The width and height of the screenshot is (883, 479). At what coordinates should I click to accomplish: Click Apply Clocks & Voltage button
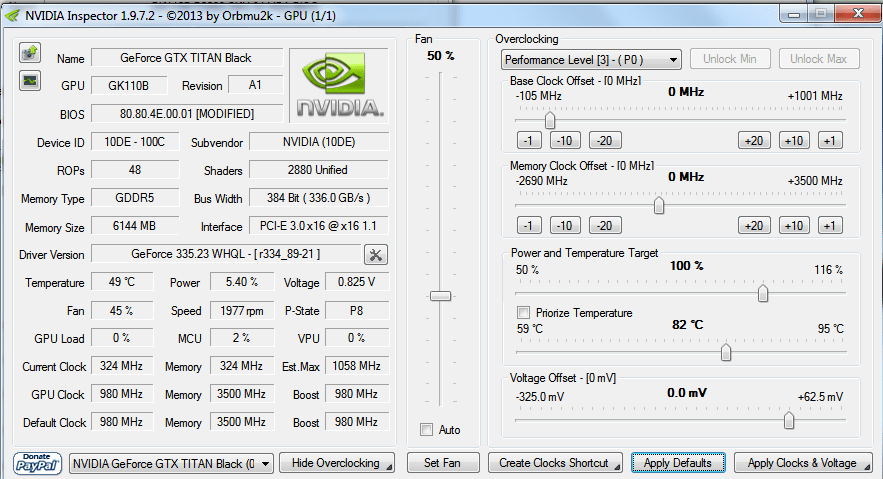[803, 463]
